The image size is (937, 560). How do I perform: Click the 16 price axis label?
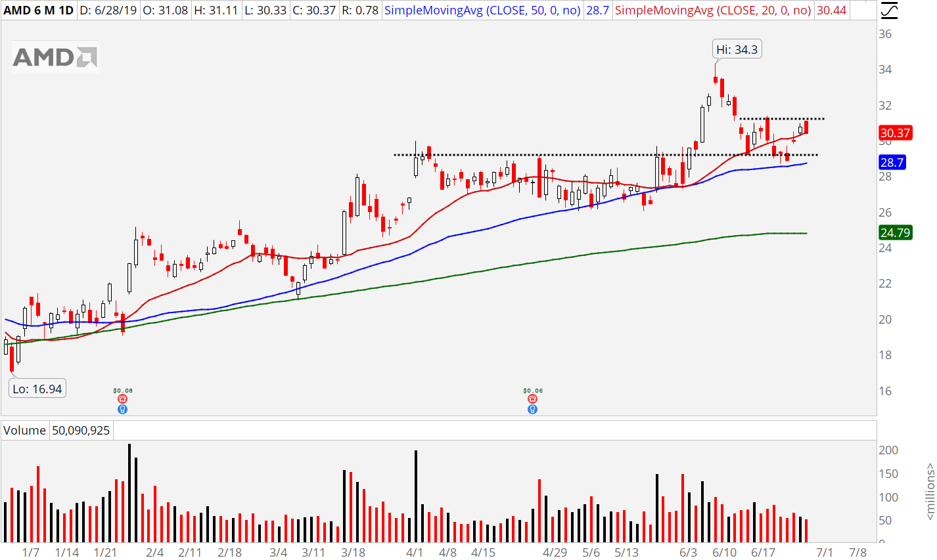pyautogui.click(x=886, y=391)
